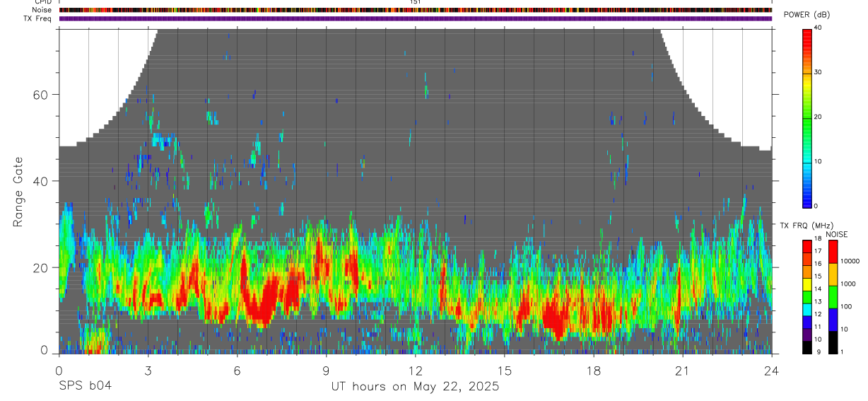Screen dimensions: 868x401
Task: Click the purple TX Freq strip above the plot
Action: 415,18
